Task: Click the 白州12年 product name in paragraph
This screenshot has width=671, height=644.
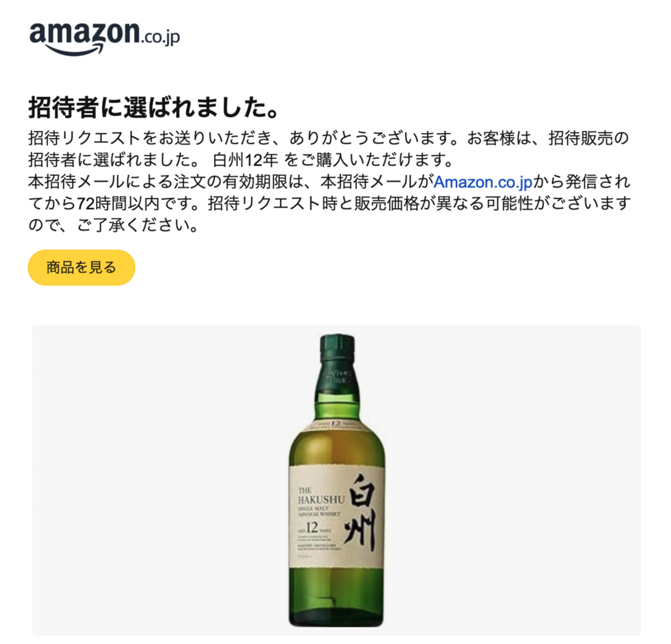Action: click(x=245, y=160)
